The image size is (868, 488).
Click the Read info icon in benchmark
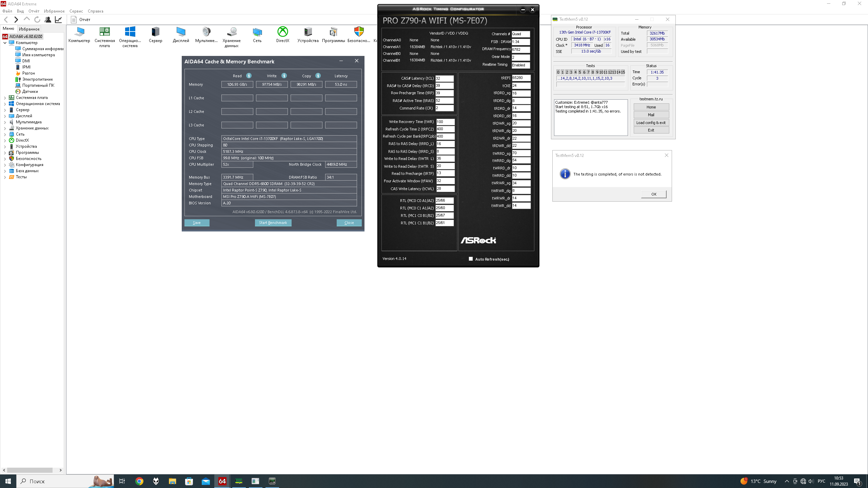(x=249, y=76)
